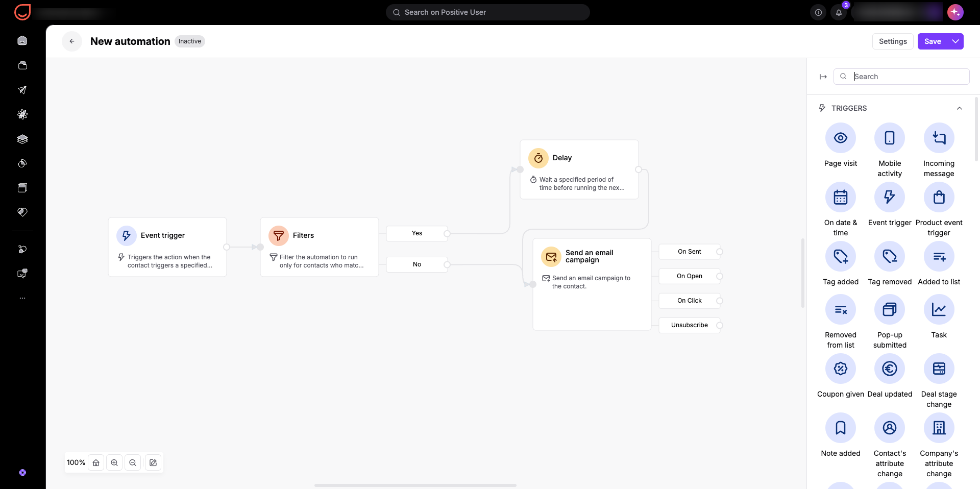The width and height of the screenshot is (980, 489).
Task: Select the Event trigger icon in the Triggers panel
Action: click(x=890, y=197)
